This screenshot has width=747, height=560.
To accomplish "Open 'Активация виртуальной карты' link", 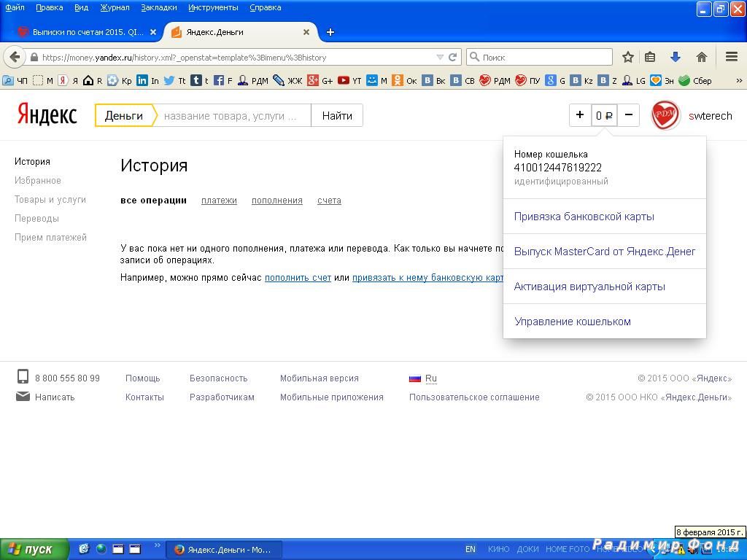I will click(x=589, y=287).
